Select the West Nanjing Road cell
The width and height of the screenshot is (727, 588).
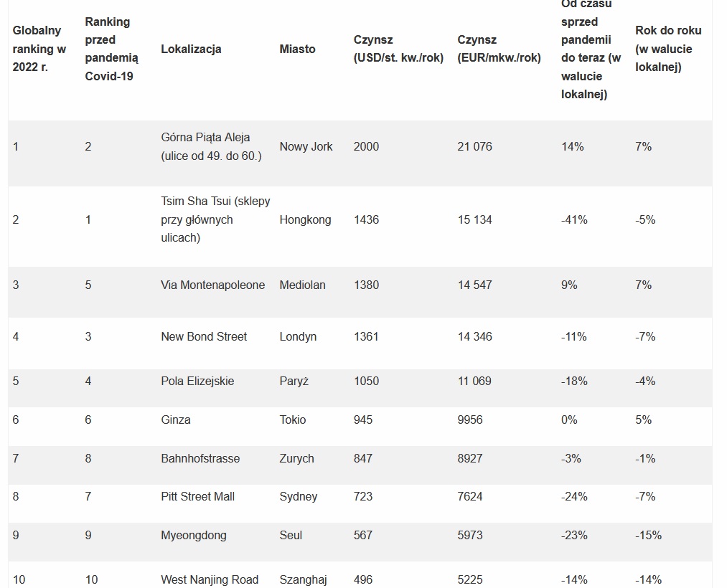coord(210,579)
